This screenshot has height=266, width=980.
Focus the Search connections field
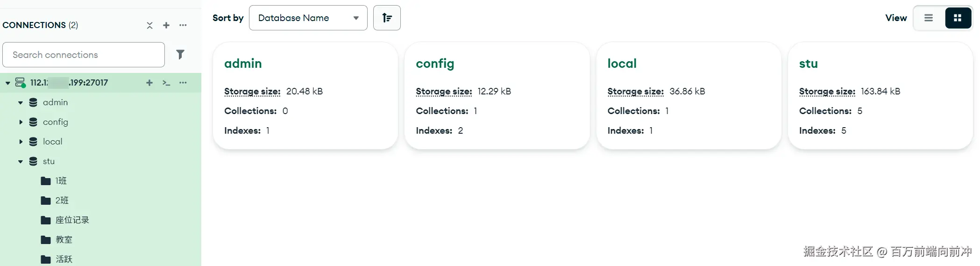[84, 55]
